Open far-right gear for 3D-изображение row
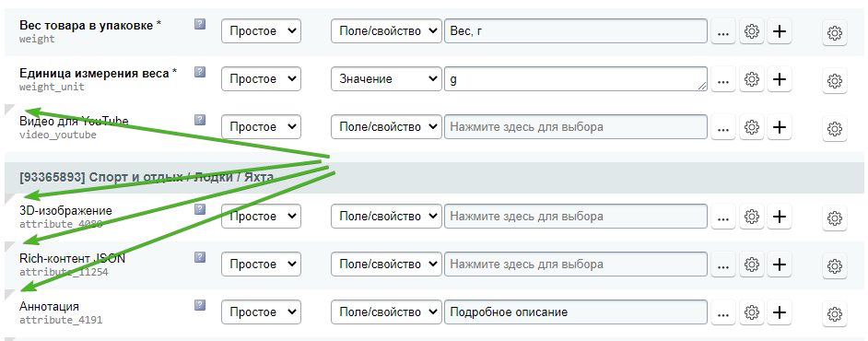 pos(834,217)
